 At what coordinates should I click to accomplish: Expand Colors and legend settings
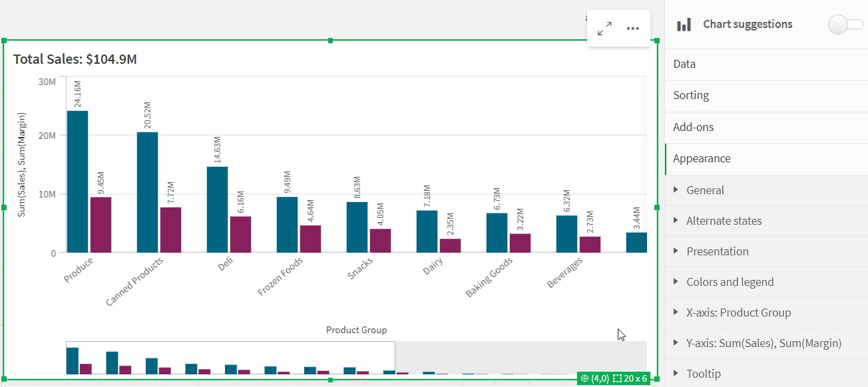coord(730,281)
